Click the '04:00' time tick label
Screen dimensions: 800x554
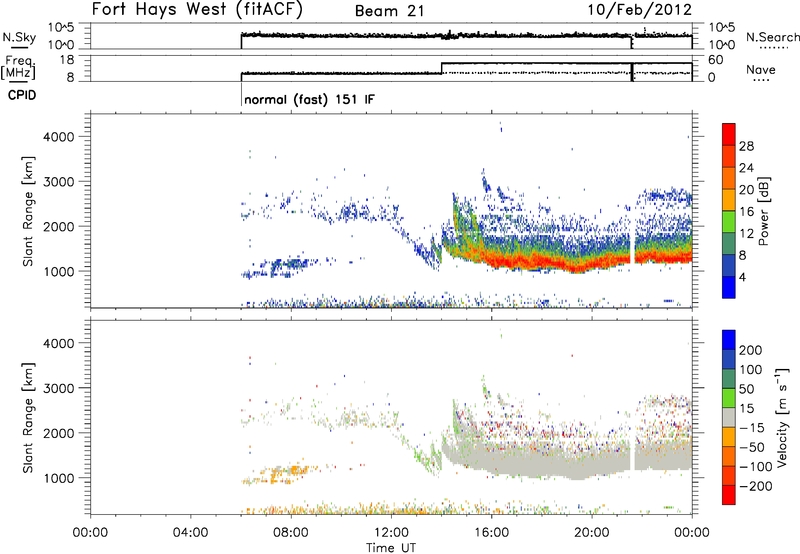190,533
